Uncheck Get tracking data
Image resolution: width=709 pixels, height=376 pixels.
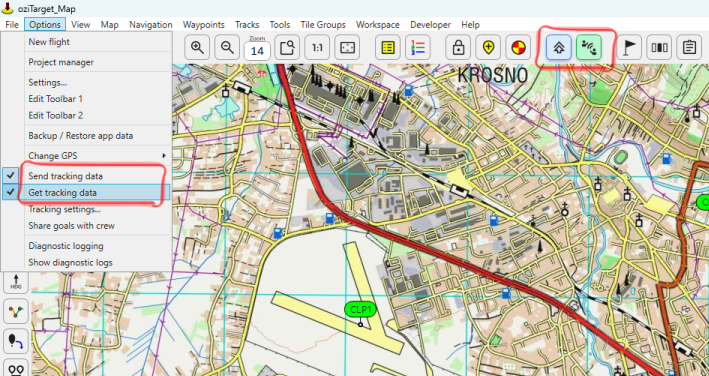click(x=86, y=193)
